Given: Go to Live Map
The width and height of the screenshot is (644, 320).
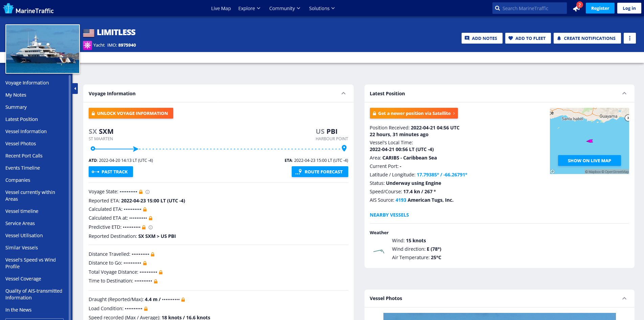Looking at the screenshot, I should [221, 8].
